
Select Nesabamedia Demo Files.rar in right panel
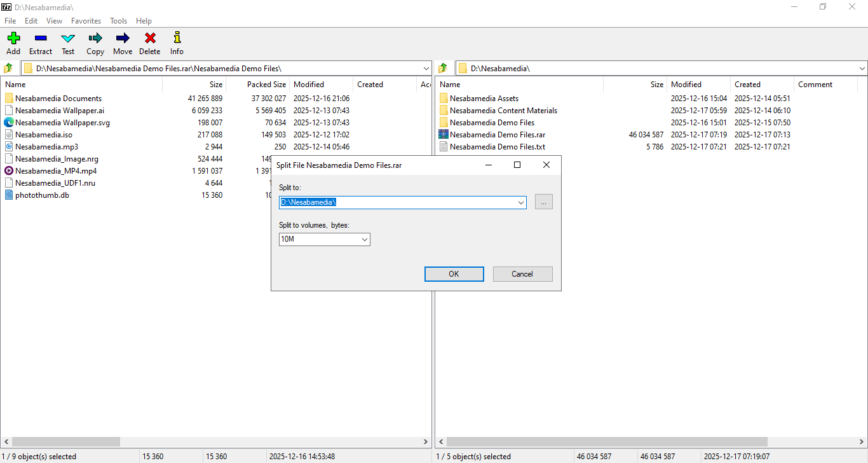(x=497, y=135)
